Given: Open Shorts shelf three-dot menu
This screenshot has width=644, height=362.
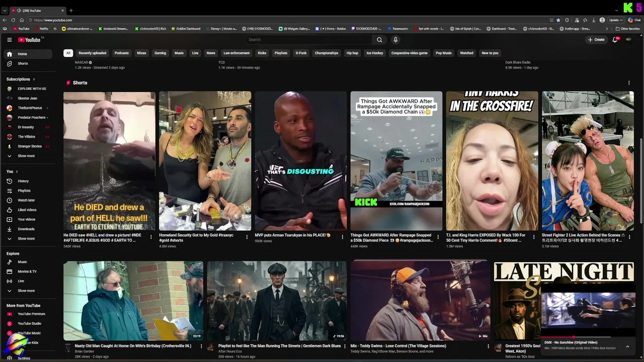Looking at the screenshot, I should (x=628, y=83).
